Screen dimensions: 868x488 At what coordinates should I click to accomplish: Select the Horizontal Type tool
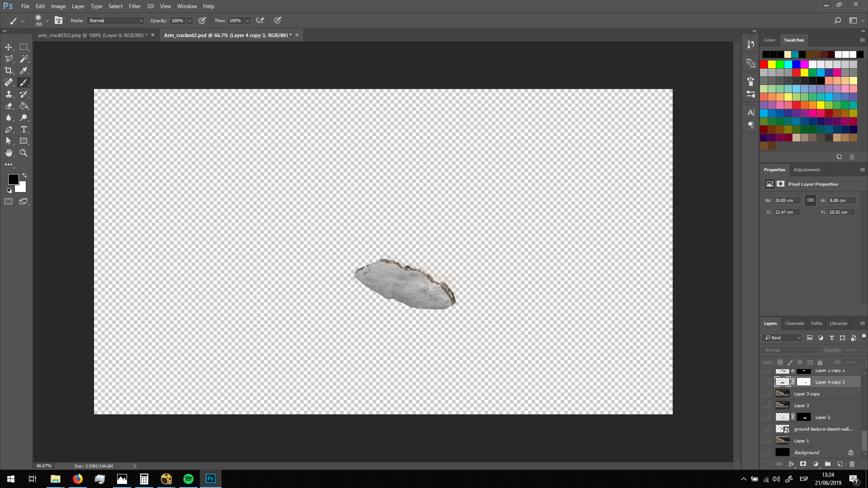(x=24, y=129)
